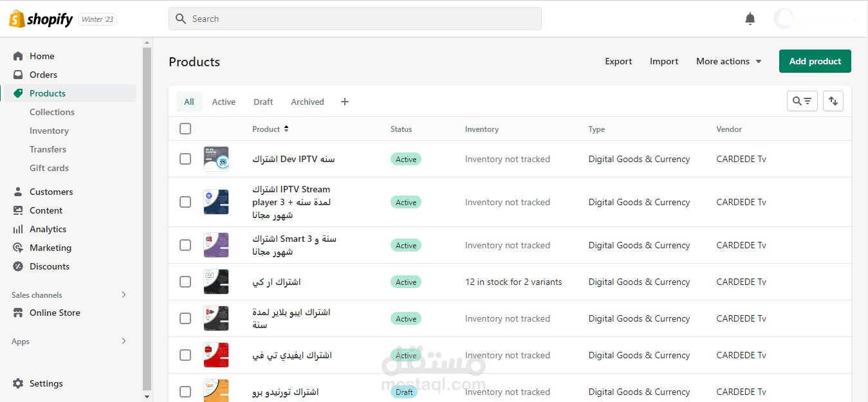Viewport: 868px width, 402px height.
Task: Open the More actions dropdown
Action: (728, 61)
